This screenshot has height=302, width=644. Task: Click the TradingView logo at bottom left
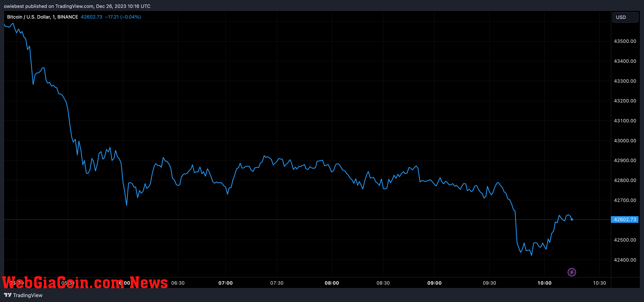tap(23, 295)
